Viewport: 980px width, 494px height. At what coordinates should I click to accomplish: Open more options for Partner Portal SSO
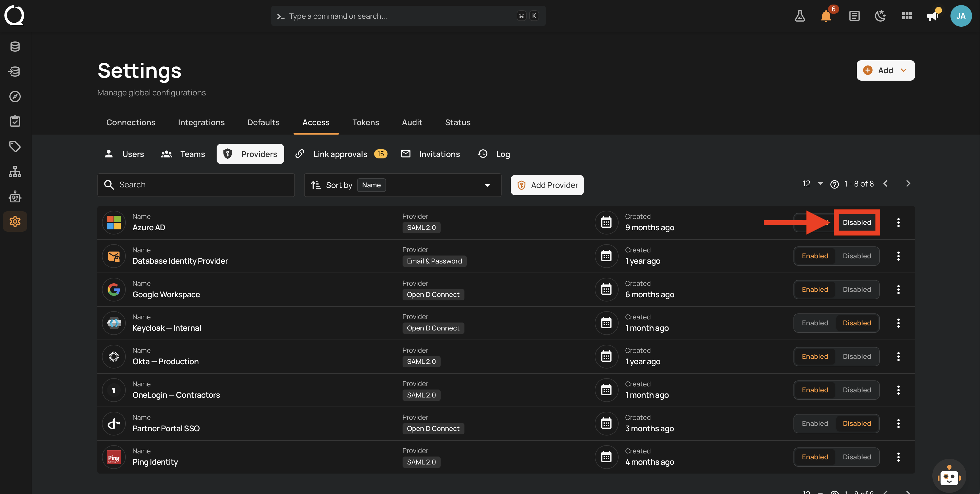click(x=898, y=424)
